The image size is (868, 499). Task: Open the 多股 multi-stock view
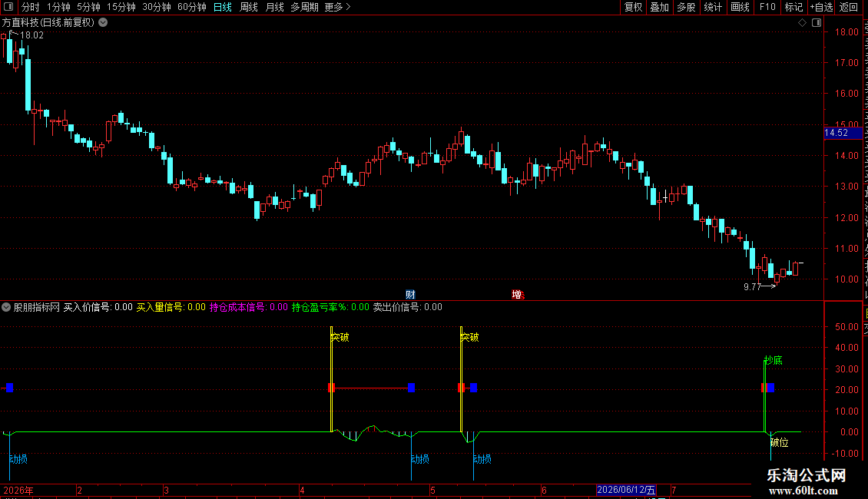coord(686,7)
